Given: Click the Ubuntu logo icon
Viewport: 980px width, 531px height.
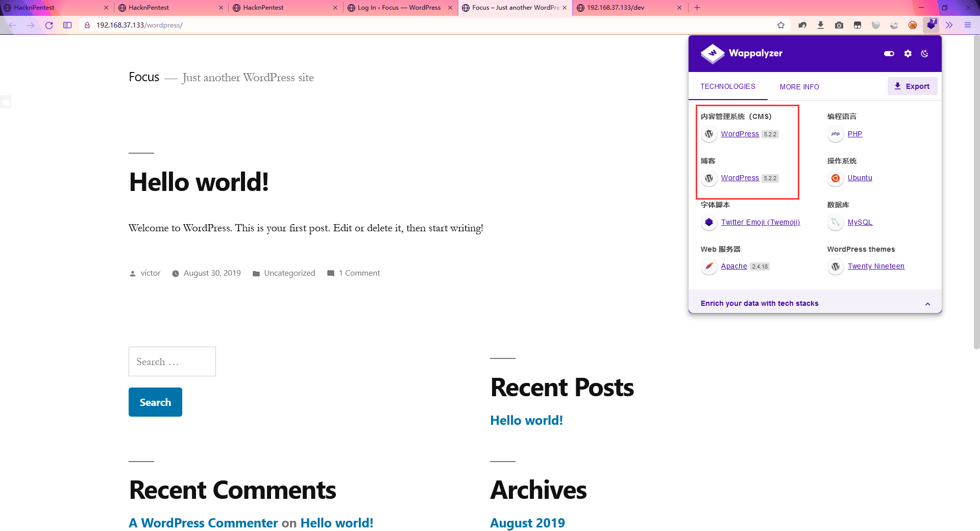Looking at the screenshot, I should [x=836, y=178].
